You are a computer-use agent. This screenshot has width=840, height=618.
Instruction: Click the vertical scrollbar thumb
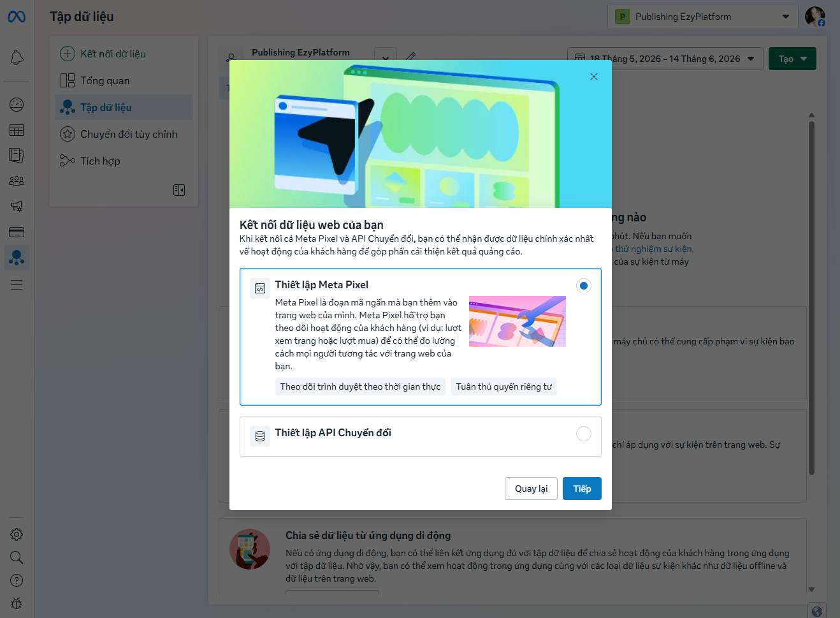point(811,298)
